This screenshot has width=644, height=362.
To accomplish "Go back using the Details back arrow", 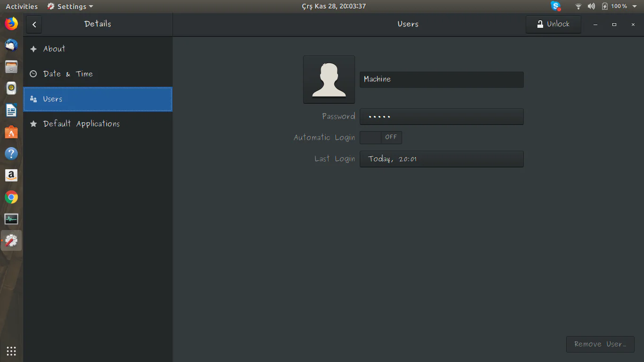I will click(x=34, y=25).
